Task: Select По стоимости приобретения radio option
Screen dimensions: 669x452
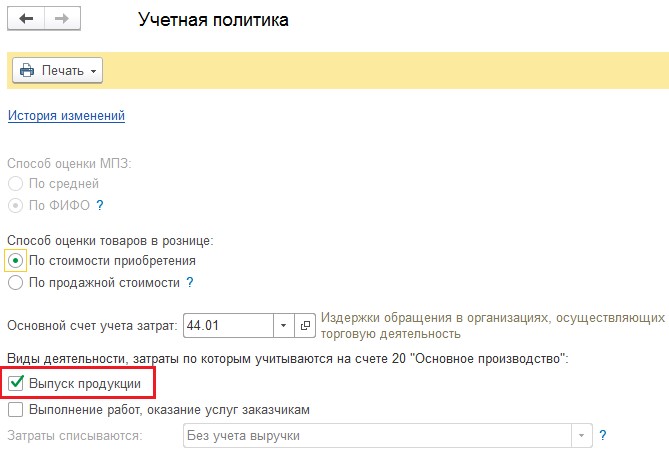Action: [x=16, y=260]
